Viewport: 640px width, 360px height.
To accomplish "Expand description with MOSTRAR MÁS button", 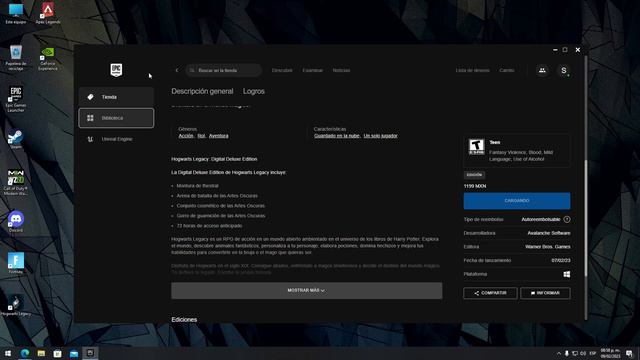I will tap(307, 291).
